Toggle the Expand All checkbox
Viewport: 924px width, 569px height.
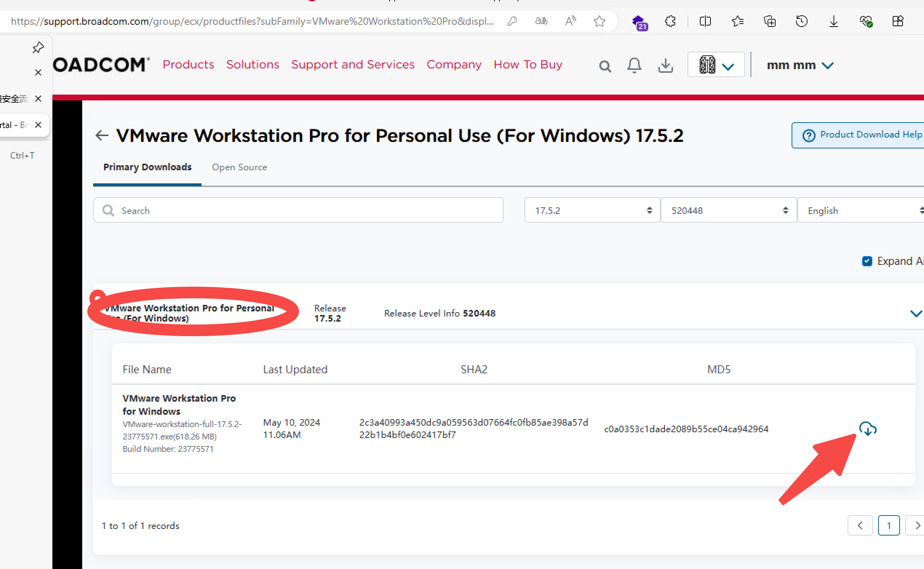tap(867, 261)
